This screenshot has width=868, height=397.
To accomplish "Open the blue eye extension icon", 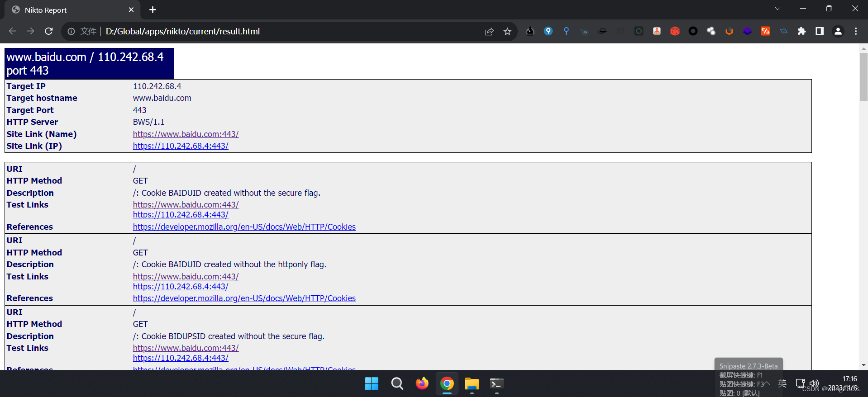I will [784, 31].
